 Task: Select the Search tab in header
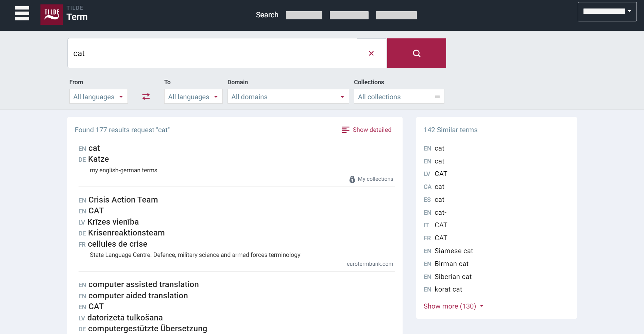tap(267, 15)
